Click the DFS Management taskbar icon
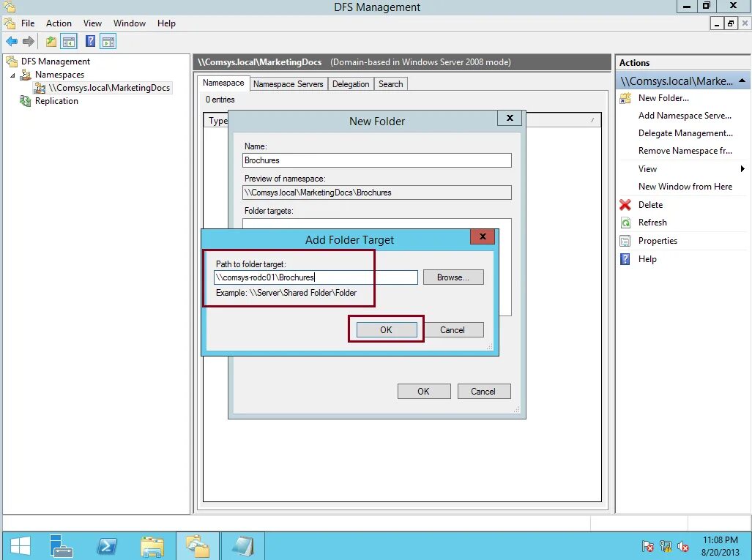Image resolution: width=752 pixels, height=560 pixels. tap(198, 546)
